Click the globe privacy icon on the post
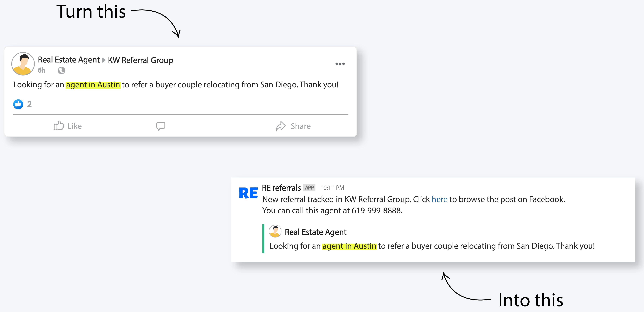The image size is (644, 312). click(61, 71)
